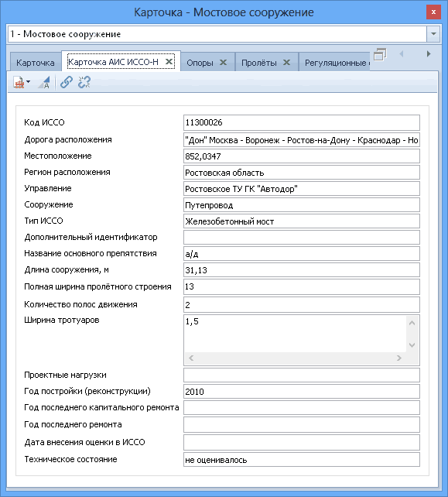
Task: Click the down arrow of 'Ширина тротуаров' scrollbar
Action: pyautogui.click(x=412, y=344)
